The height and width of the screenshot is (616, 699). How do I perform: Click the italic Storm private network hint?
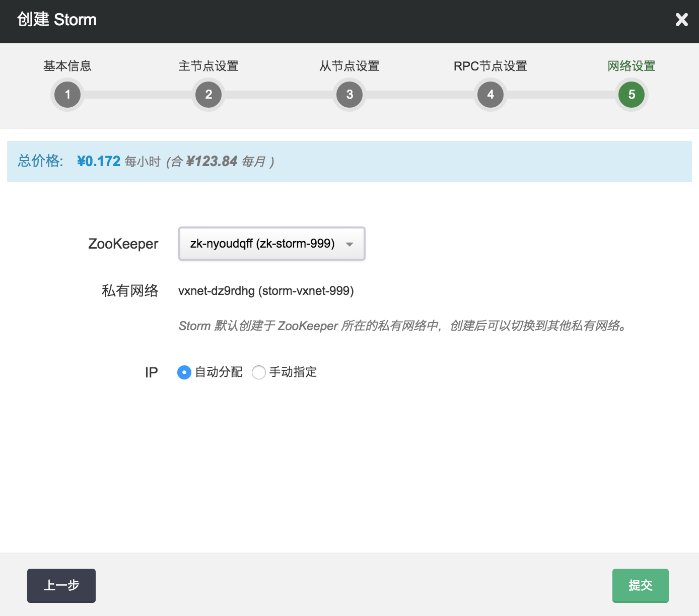click(x=403, y=326)
